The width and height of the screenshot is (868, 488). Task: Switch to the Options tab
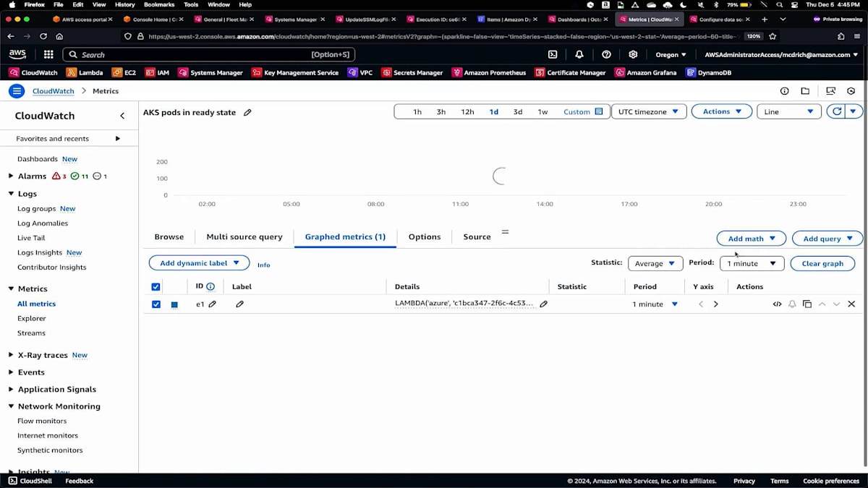(x=425, y=236)
